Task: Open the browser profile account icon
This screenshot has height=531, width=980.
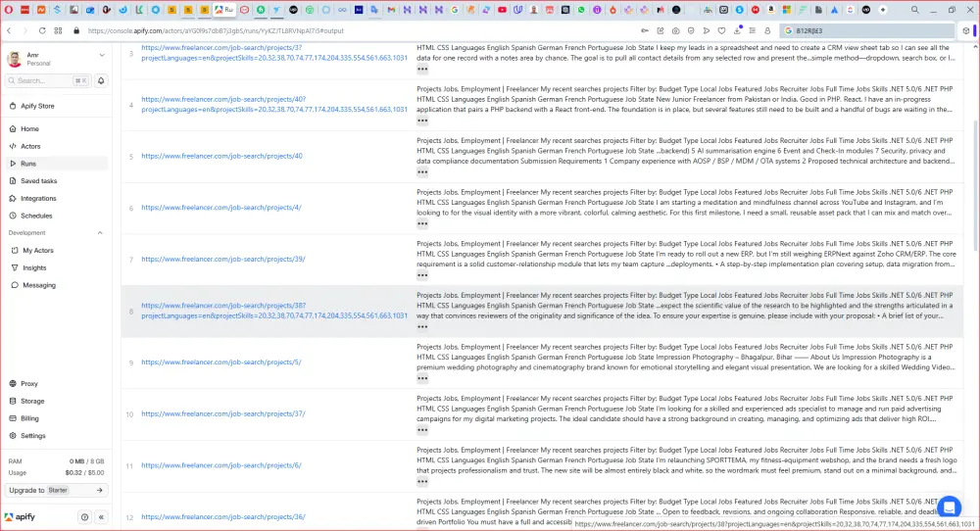Action: pyautogui.click(x=767, y=30)
